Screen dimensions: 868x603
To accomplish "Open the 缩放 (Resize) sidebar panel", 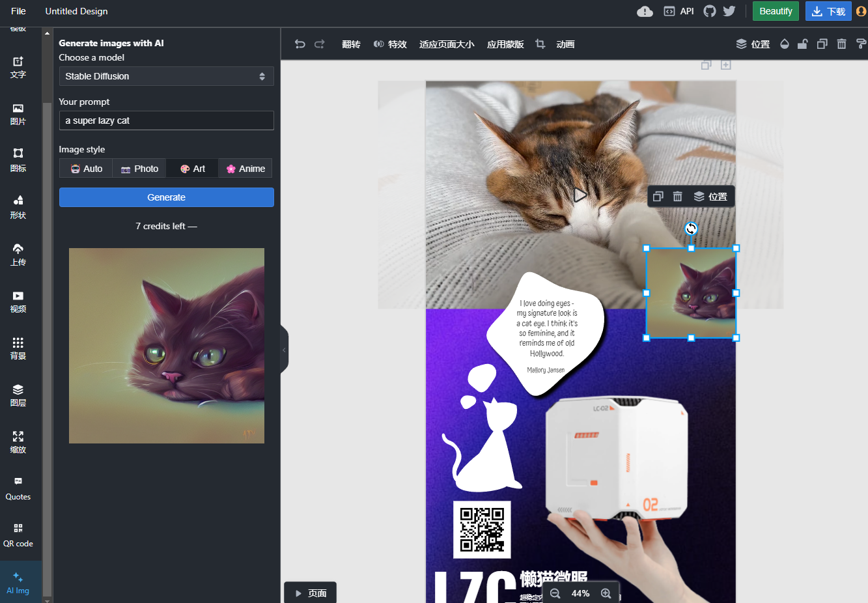I will coord(18,442).
